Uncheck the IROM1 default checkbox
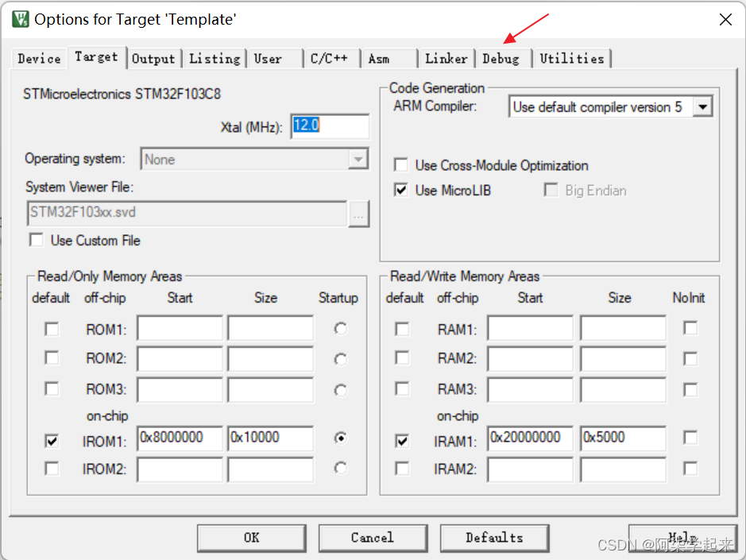Image resolution: width=746 pixels, height=560 pixels. pos(52,441)
